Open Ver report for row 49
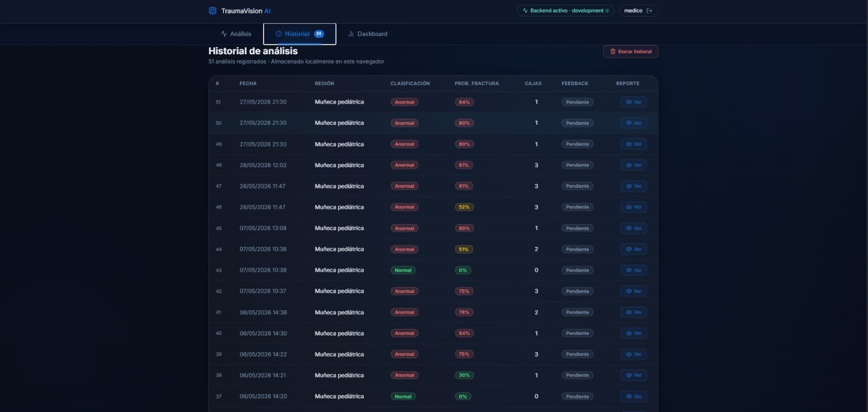868x412 pixels. click(x=634, y=144)
